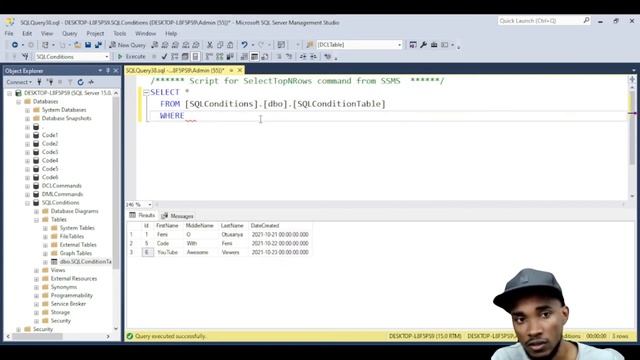Collapse the SQLConditions database node
This screenshot has width=640, height=360.
(x=27, y=203)
